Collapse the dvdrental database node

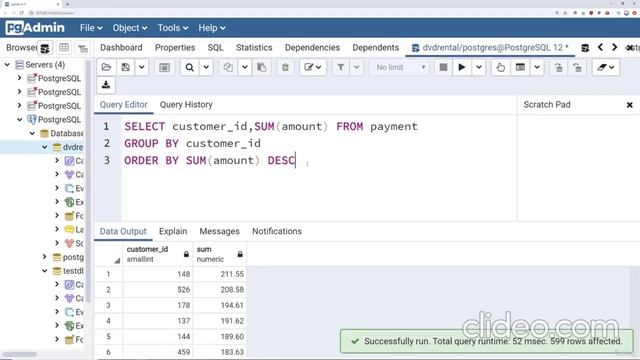[x=44, y=147]
